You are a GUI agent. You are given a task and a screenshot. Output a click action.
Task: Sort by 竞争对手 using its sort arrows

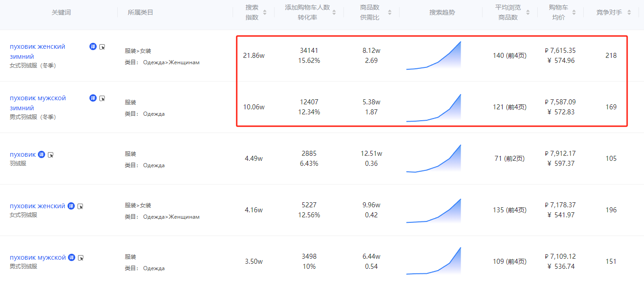(x=629, y=12)
